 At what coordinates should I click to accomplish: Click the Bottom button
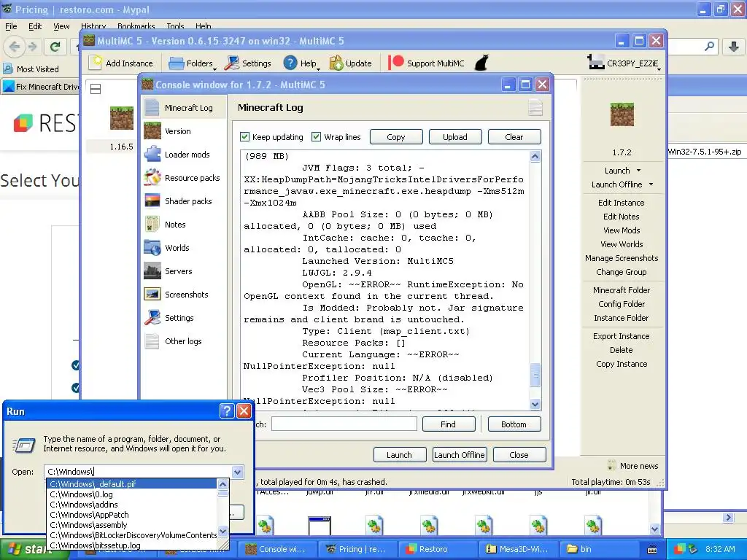(514, 424)
